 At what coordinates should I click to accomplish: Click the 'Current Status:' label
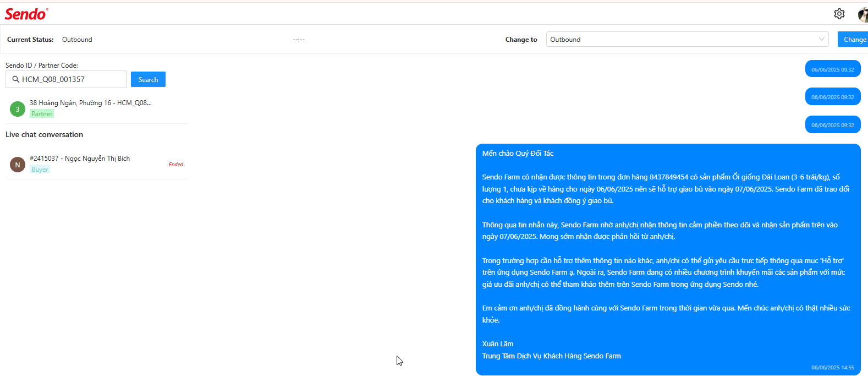30,40
